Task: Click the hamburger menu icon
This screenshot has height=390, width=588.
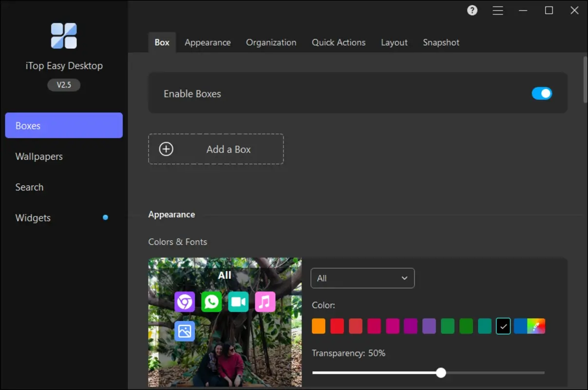Action: (497, 10)
